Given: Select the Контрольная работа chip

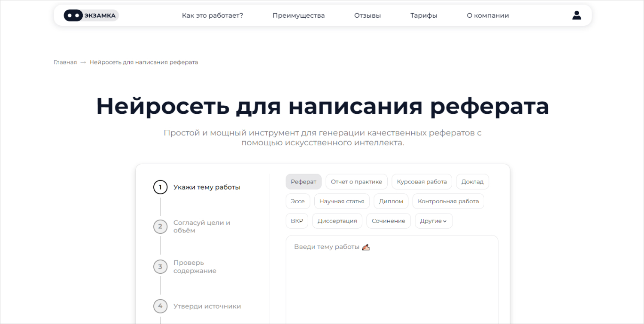Looking at the screenshot, I should [x=448, y=201].
